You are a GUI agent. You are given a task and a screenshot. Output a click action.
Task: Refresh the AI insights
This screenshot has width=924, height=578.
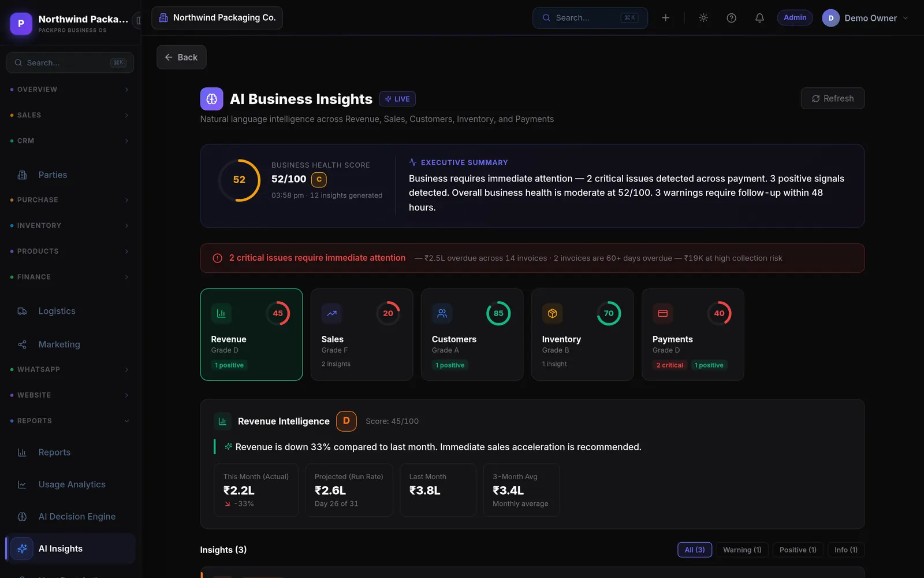(832, 98)
